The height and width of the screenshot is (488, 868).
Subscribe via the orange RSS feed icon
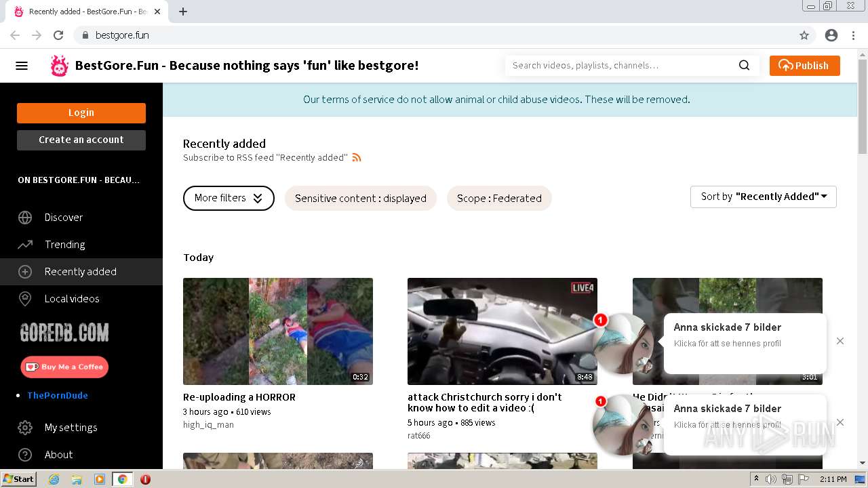357,157
